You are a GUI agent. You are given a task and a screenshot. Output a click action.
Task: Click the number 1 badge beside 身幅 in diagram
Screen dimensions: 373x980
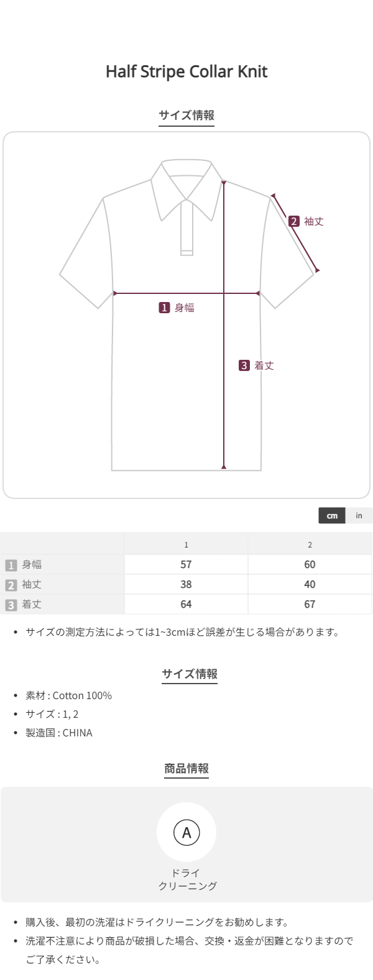click(x=164, y=308)
